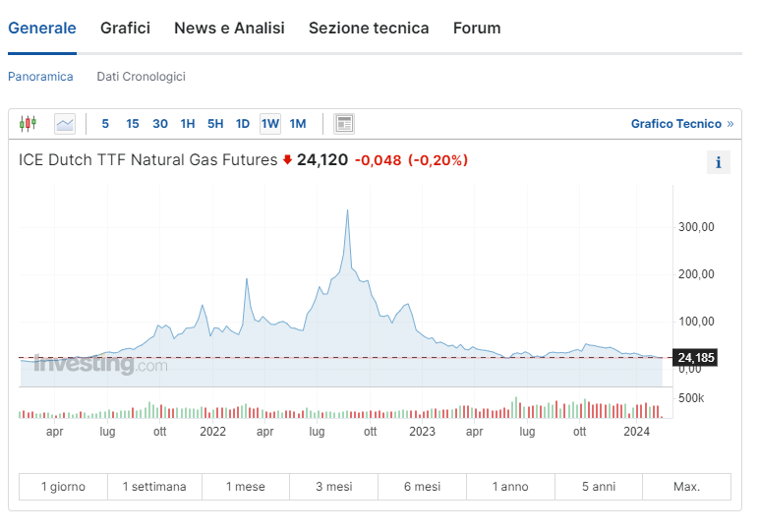Click the news overlay icon in chart toolbar
759x532 pixels.
(344, 124)
